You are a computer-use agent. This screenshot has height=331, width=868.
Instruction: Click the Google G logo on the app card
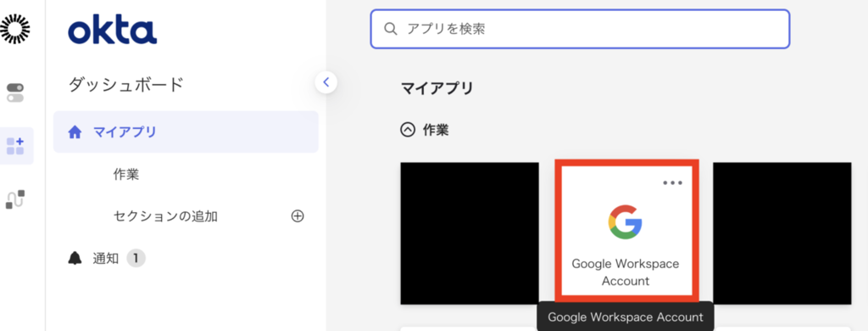tap(626, 222)
